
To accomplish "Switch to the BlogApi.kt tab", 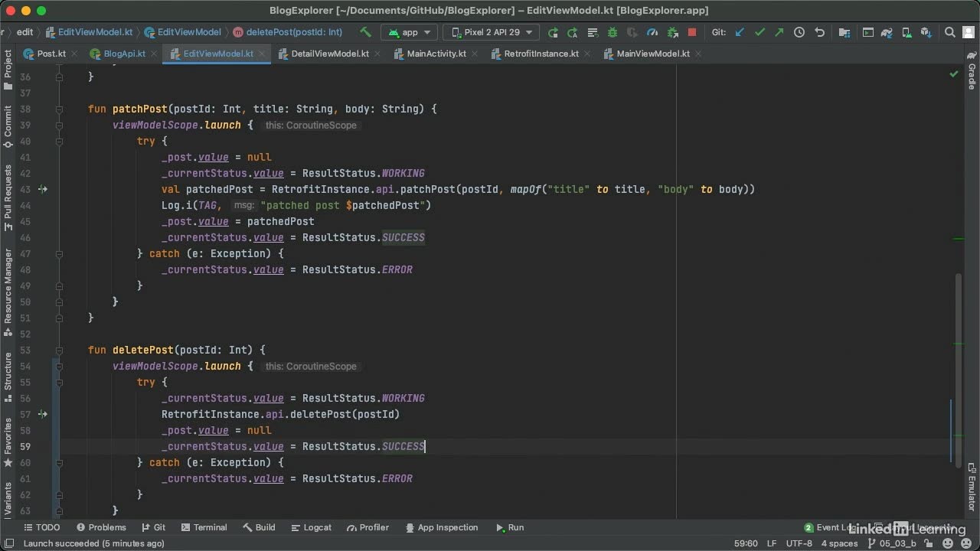I will click(124, 54).
